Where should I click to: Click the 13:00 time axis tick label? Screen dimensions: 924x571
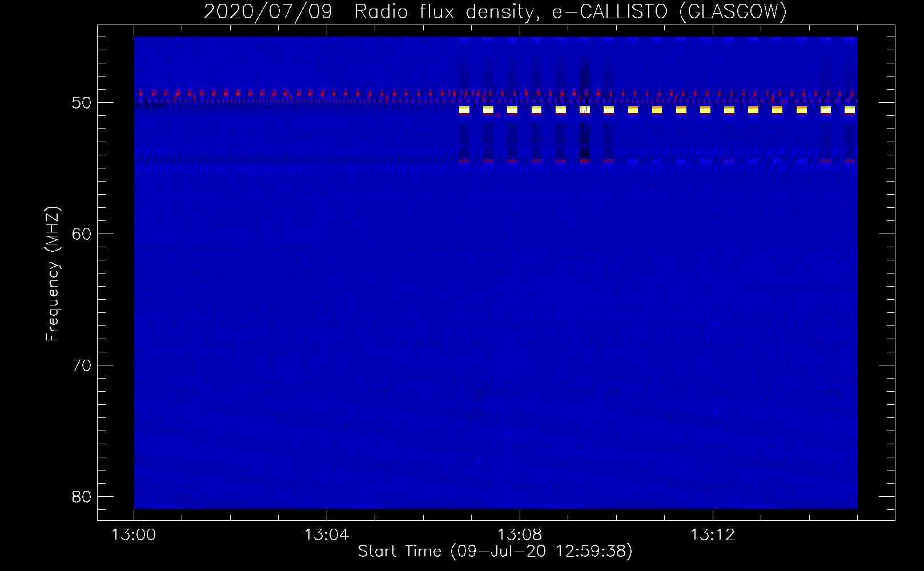pyautogui.click(x=134, y=535)
